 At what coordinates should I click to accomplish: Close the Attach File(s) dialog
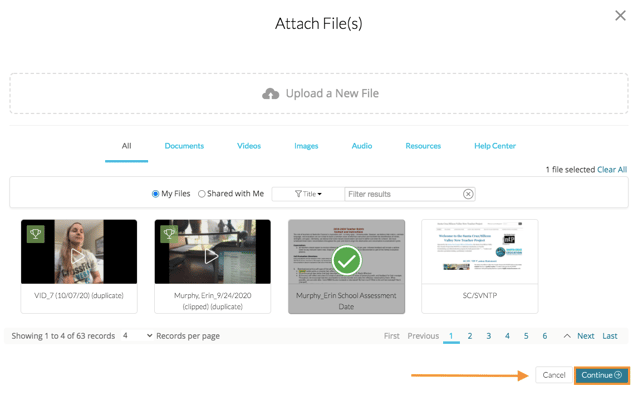click(x=620, y=16)
